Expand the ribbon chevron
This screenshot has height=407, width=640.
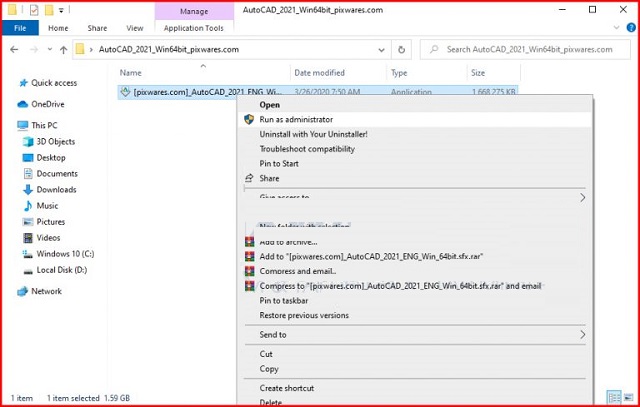(x=616, y=28)
